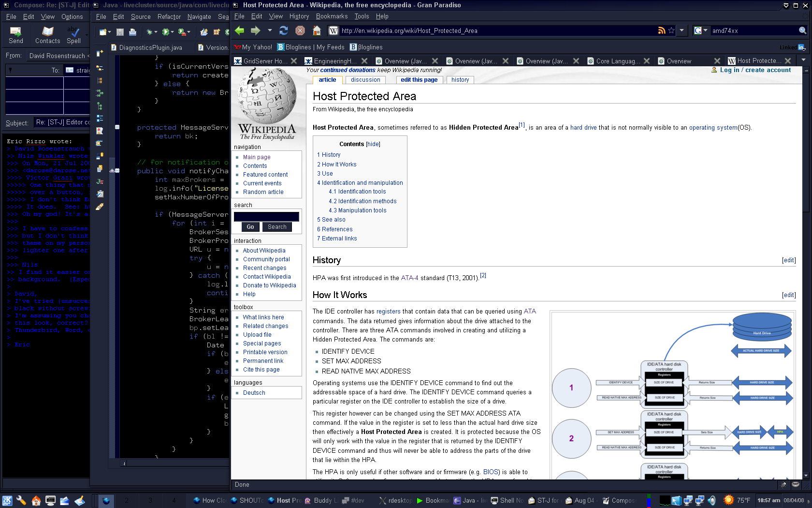Switch to virtual desktop 3 in pager
This screenshot has height=508, width=812.
click(150, 501)
